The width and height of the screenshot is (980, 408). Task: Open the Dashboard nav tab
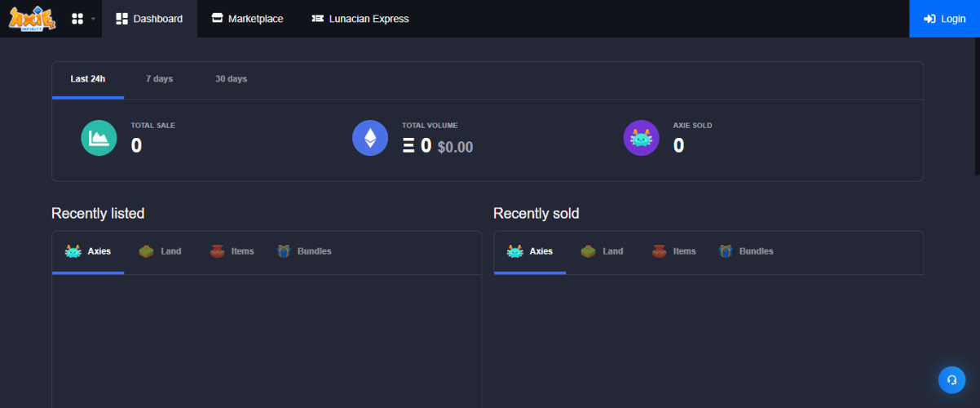pos(150,18)
